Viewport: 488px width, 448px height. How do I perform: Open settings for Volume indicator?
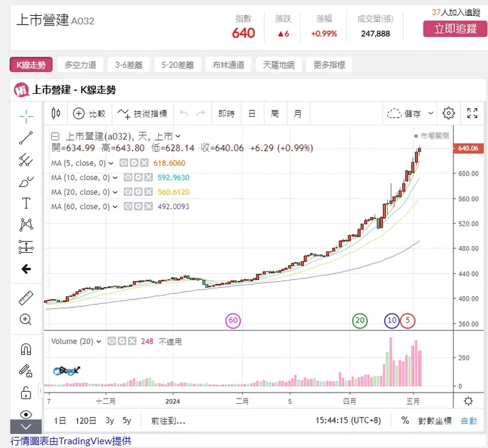pyautogui.click(x=122, y=341)
